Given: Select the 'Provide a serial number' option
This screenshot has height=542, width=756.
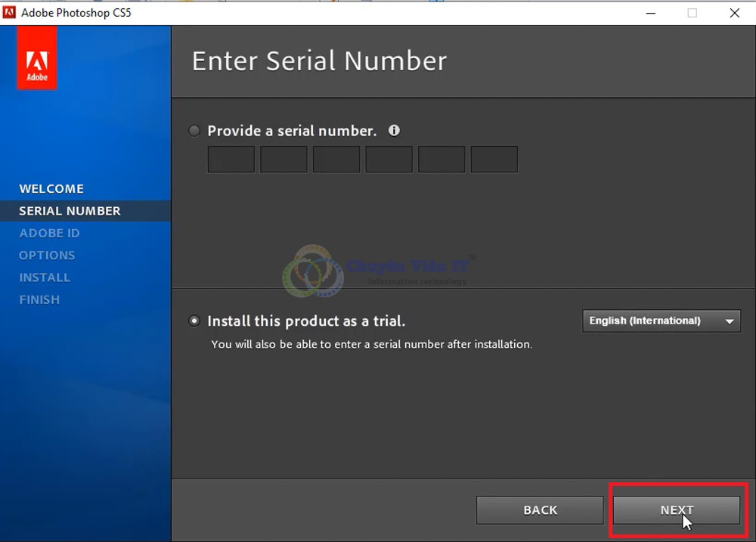Looking at the screenshot, I should [x=195, y=131].
